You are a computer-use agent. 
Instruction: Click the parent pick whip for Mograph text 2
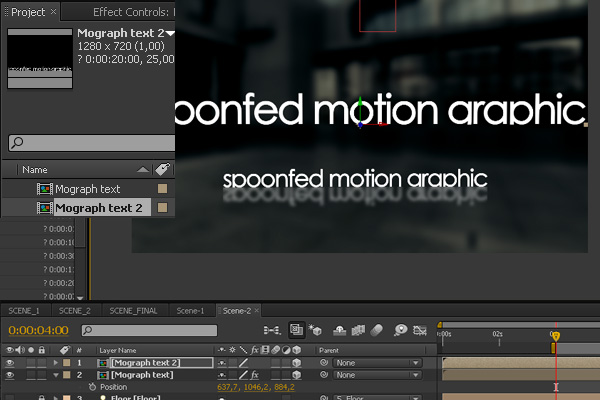[x=324, y=362]
